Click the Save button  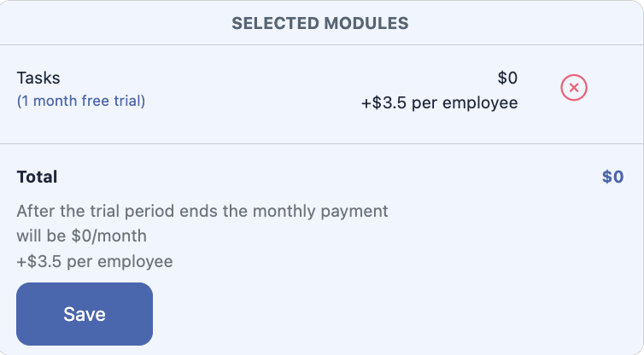85,314
